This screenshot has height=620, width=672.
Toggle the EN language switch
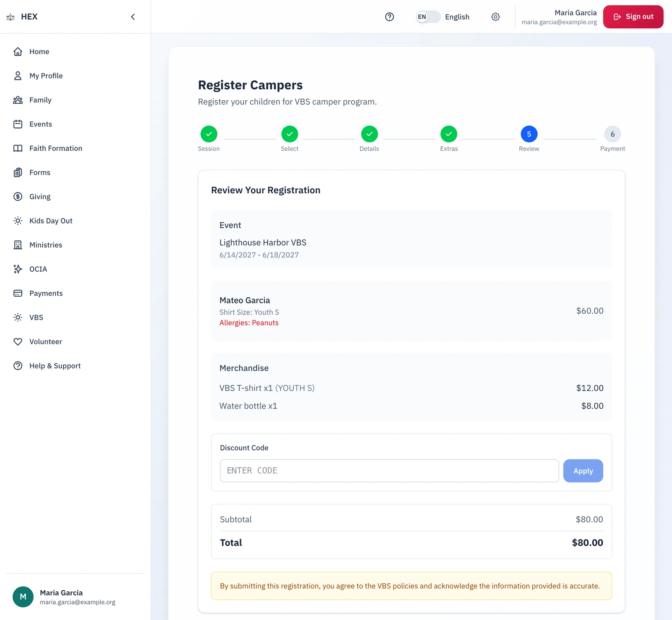[428, 17]
